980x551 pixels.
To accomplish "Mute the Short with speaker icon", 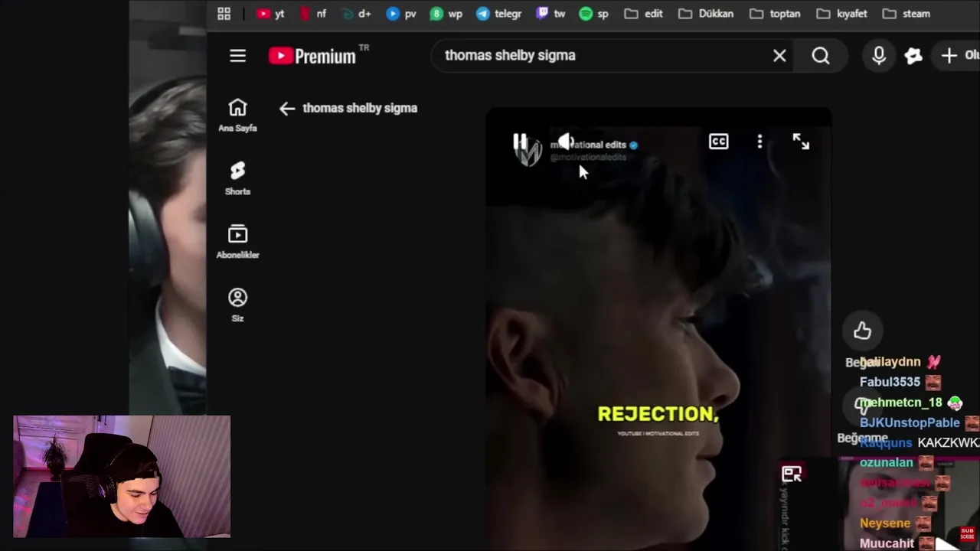I will click(565, 142).
